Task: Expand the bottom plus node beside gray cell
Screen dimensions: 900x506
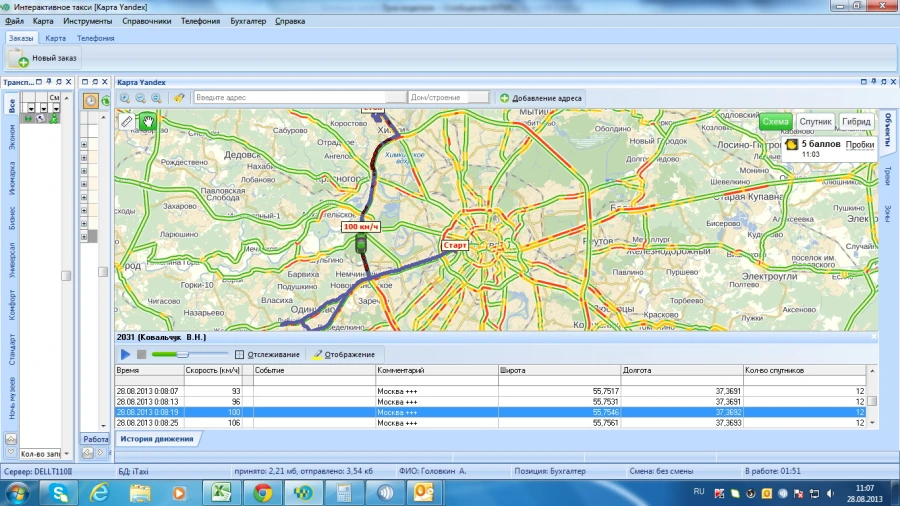Action: [84, 236]
